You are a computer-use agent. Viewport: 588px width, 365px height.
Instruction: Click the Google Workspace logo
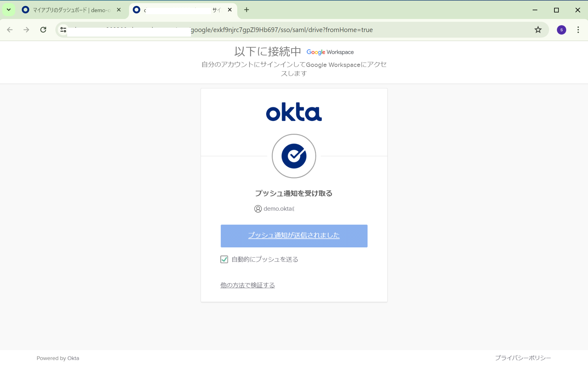[x=330, y=52]
